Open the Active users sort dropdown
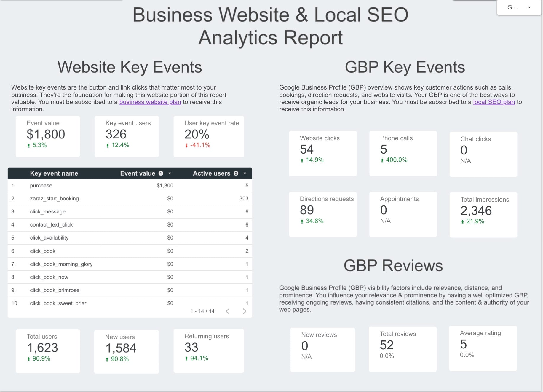The image size is (543, 392). click(245, 174)
